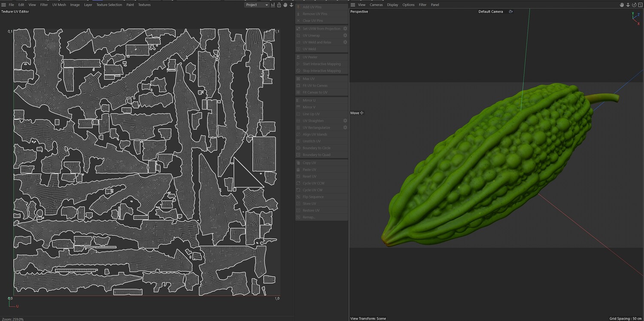This screenshot has width=644, height=321.
Task: Select the UV editor pan hand icon
Action: click(x=285, y=5)
